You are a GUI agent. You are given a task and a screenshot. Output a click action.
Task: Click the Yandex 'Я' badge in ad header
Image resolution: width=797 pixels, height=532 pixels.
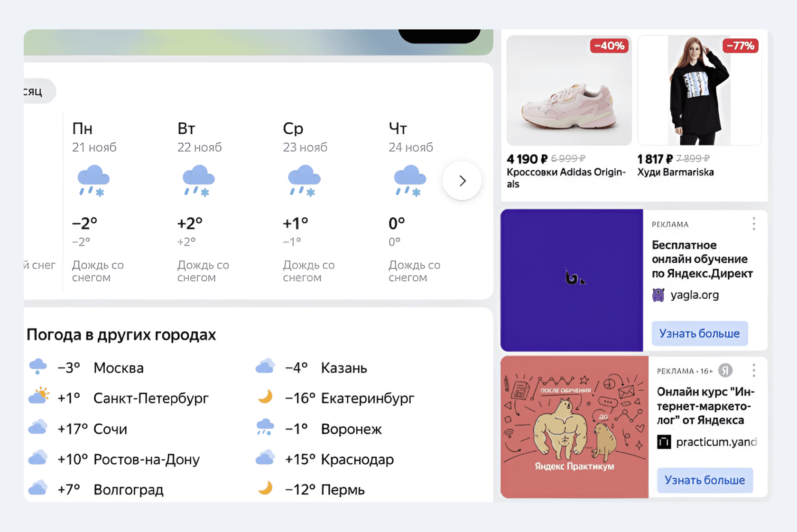725,370
